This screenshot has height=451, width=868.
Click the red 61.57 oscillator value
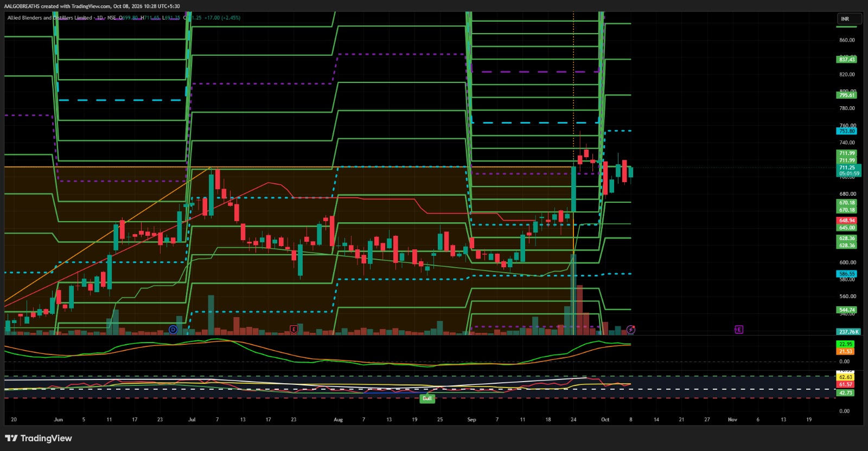(x=845, y=384)
